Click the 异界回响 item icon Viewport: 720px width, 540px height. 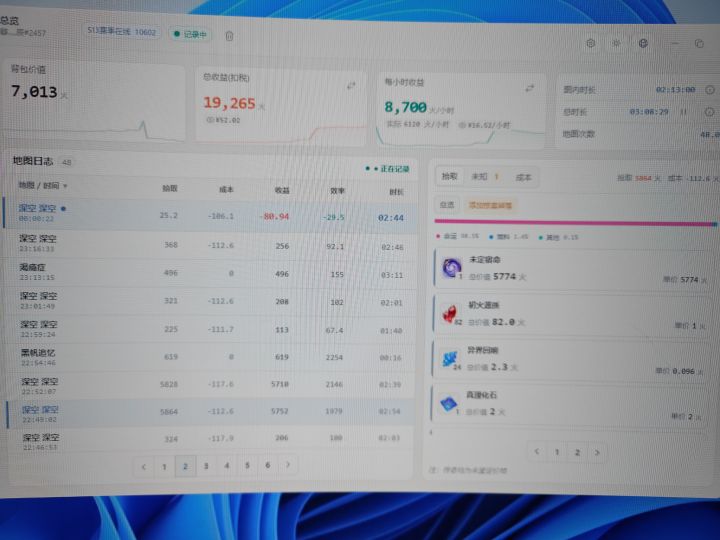pos(450,359)
